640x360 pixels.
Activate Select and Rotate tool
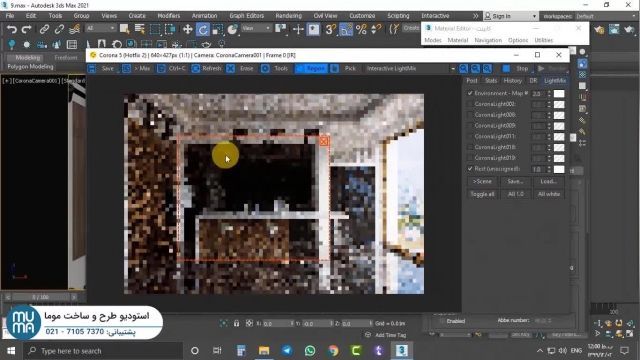point(202,29)
